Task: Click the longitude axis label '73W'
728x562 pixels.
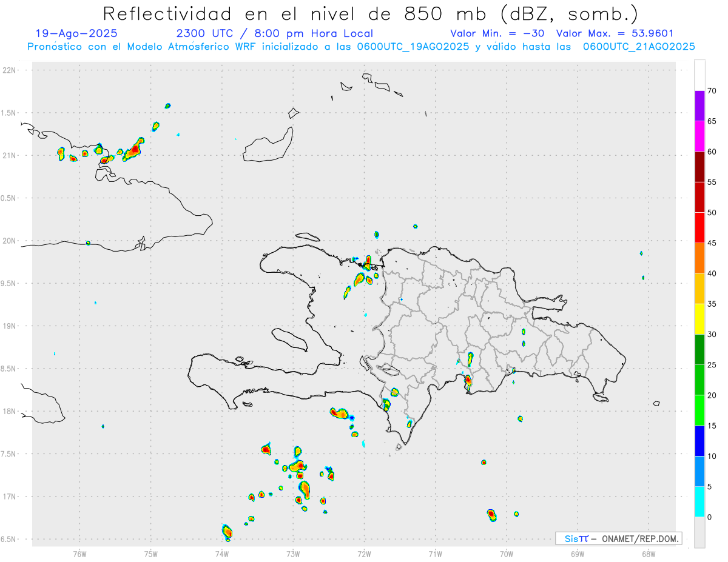Action: pos(293,554)
